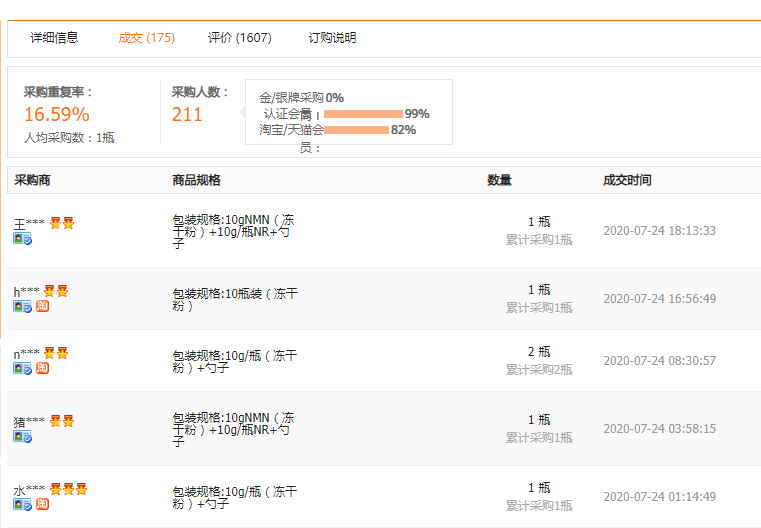Image resolution: width=761 pixels, height=528 pixels.
Task: Click the verified member icon under 猪***
Action: tap(22, 437)
